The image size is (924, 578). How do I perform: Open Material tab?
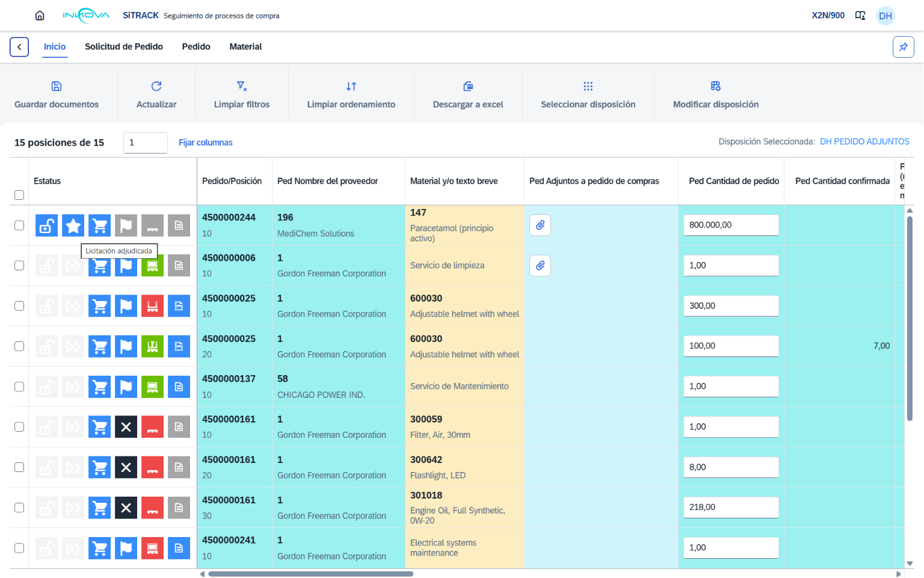tap(245, 46)
